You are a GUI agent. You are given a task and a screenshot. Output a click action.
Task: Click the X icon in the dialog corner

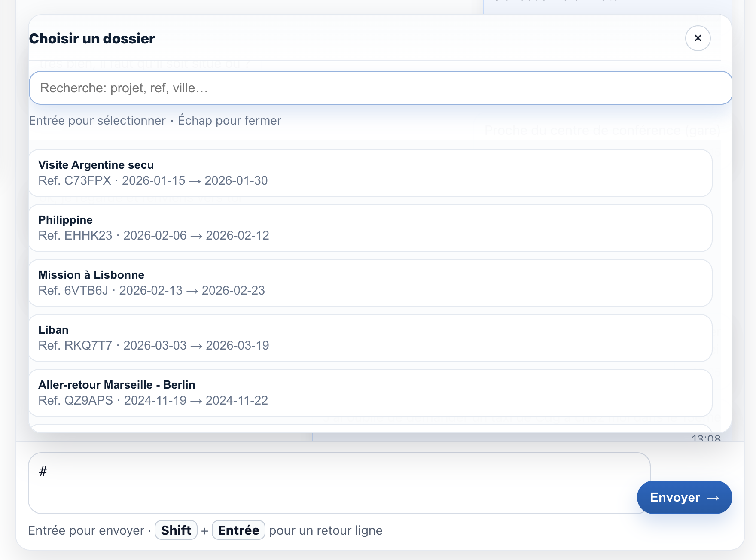coord(698,38)
